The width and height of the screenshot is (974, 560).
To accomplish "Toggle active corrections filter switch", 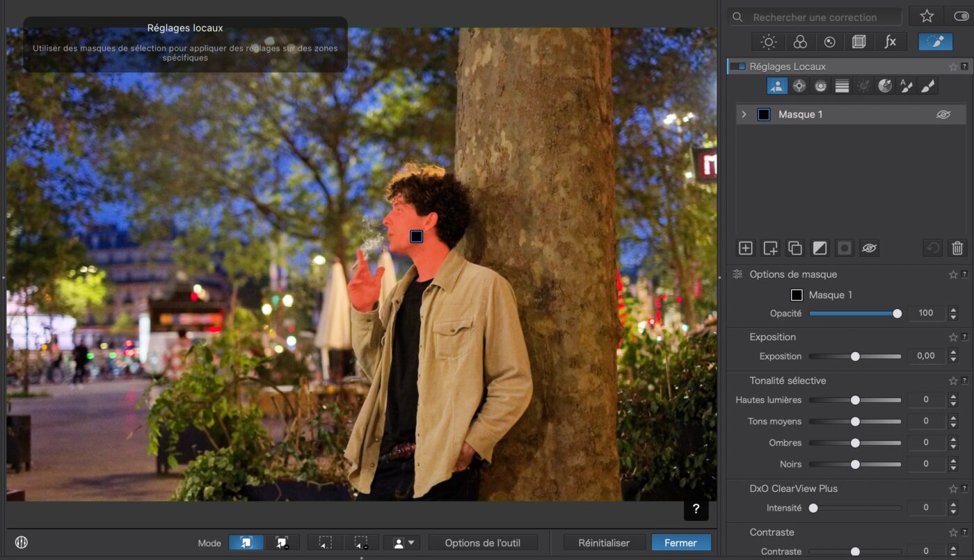I will (x=961, y=17).
